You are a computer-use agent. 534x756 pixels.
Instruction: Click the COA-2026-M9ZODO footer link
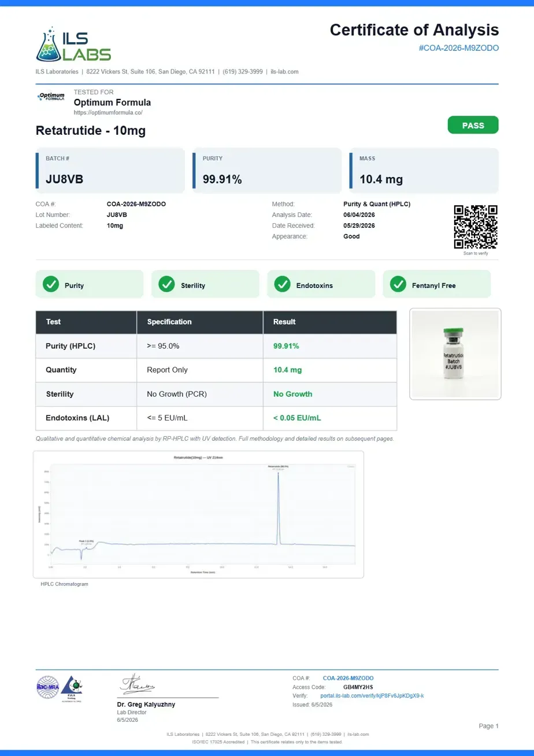click(x=348, y=678)
